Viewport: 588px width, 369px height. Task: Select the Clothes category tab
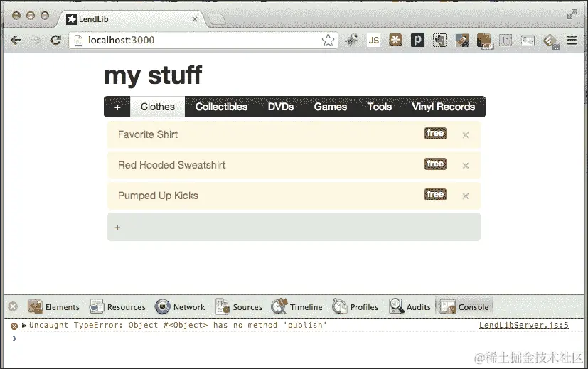point(158,107)
